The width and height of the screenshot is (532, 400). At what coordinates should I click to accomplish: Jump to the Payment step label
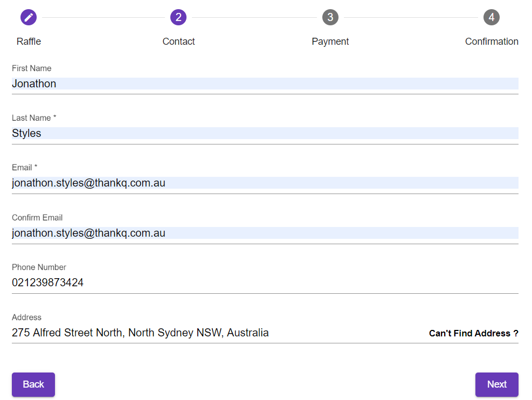coord(330,42)
